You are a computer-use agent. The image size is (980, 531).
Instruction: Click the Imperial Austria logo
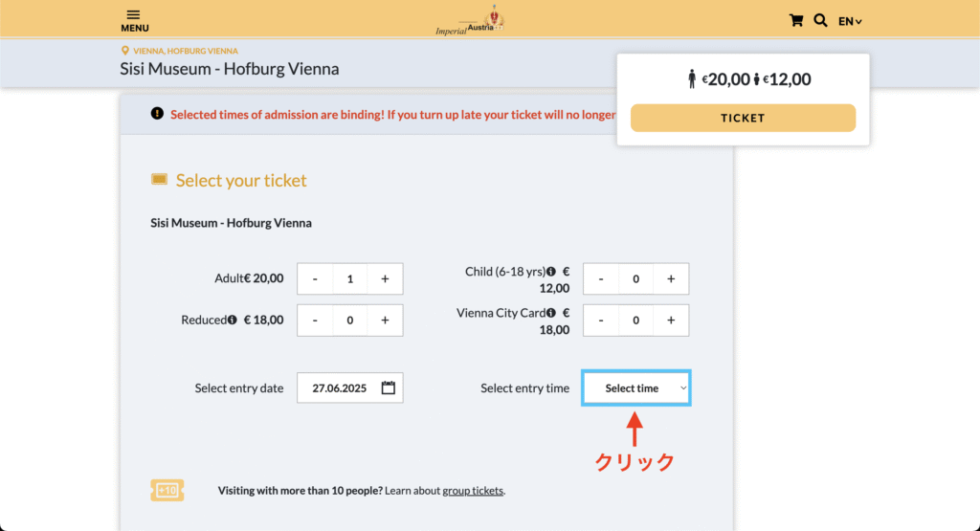(x=470, y=21)
